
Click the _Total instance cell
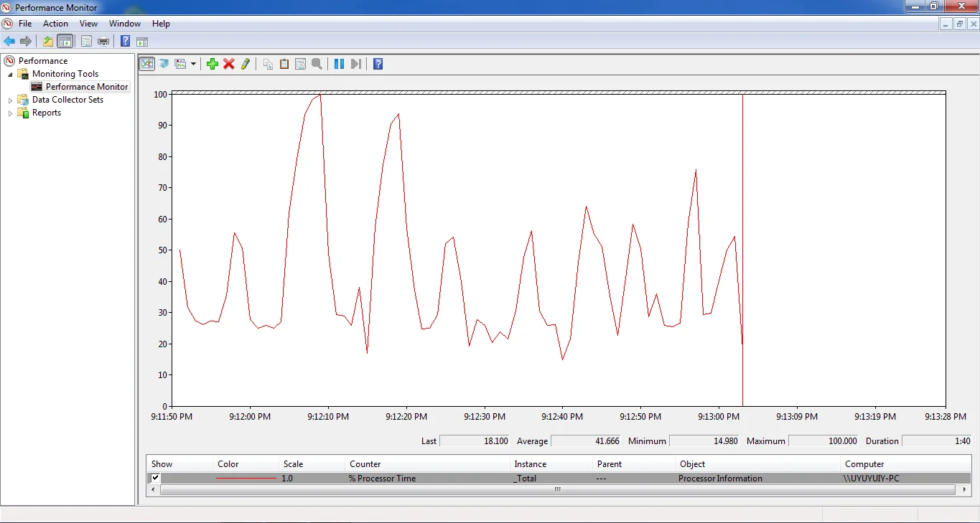[525, 479]
